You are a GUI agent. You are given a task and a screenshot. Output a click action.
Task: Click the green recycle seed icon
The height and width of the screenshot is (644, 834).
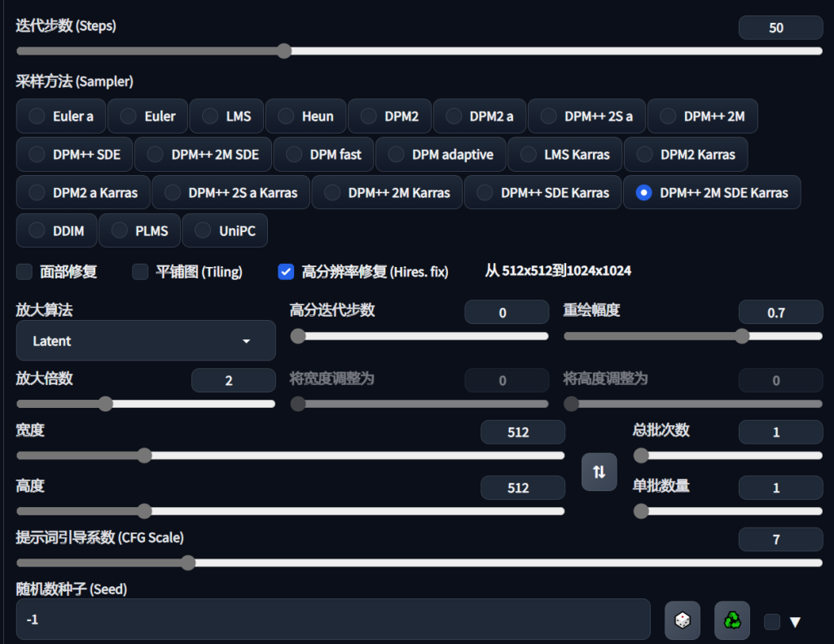(731, 620)
